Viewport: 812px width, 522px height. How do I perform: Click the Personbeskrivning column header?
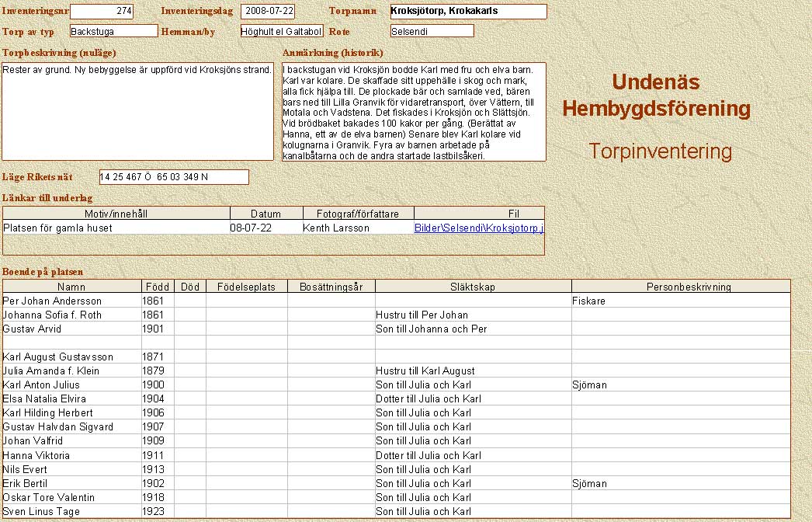point(689,287)
